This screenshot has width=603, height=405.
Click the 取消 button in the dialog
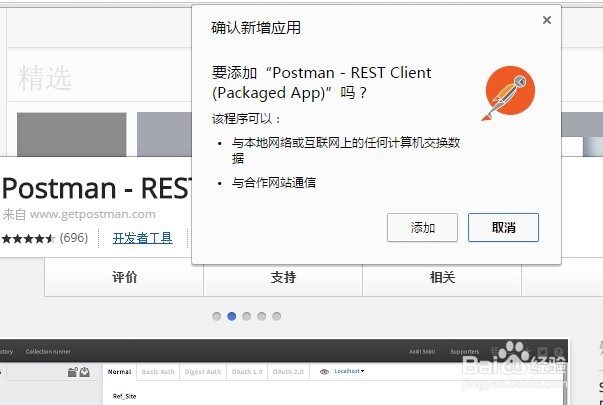coord(503,228)
